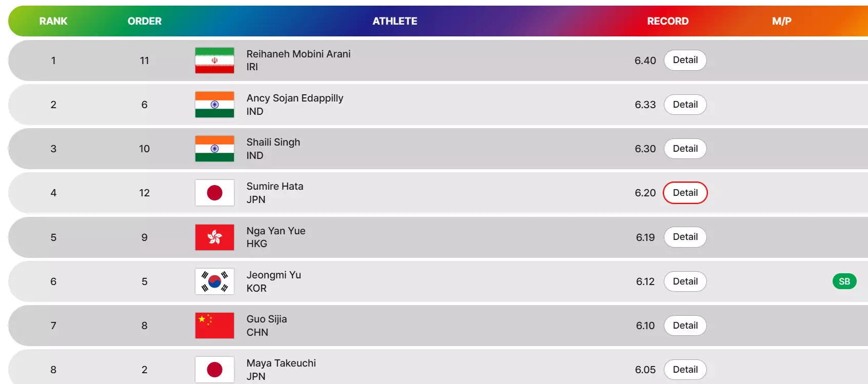Open Detail for Jeongmi Yu
The image size is (868, 384).
(685, 281)
